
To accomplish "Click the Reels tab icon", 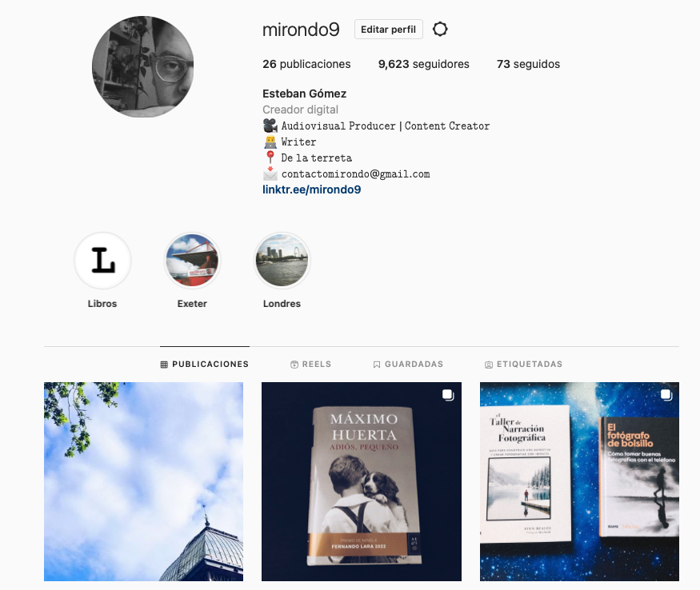I will (294, 365).
